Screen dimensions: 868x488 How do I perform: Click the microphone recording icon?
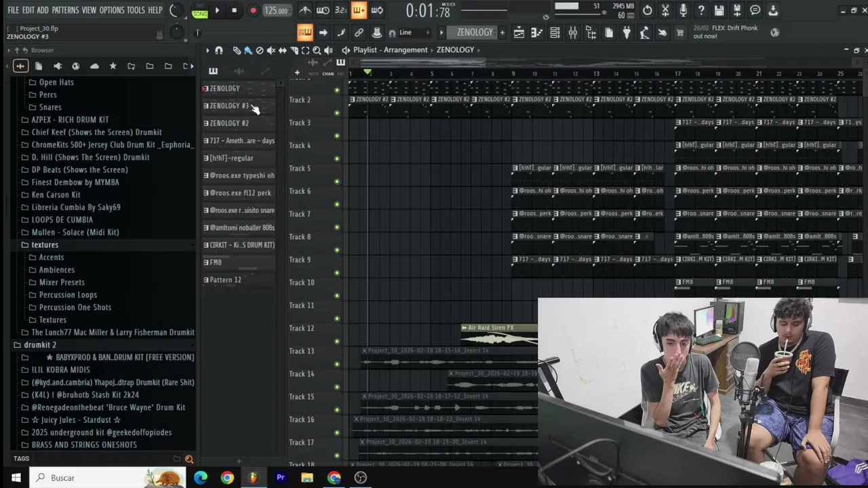coord(684,10)
